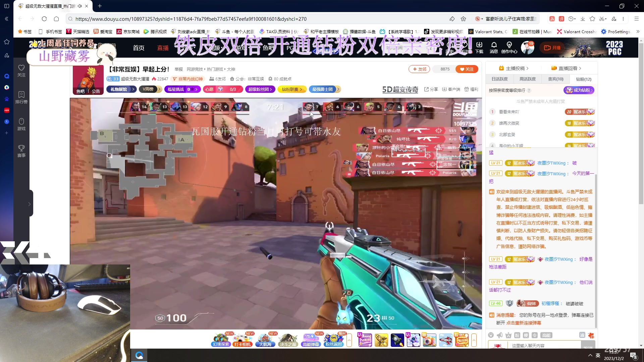Open 赛事 trophy icon in left sidebar
Image resolution: width=644 pixels, height=362 pixels.
tap(21, 151)
